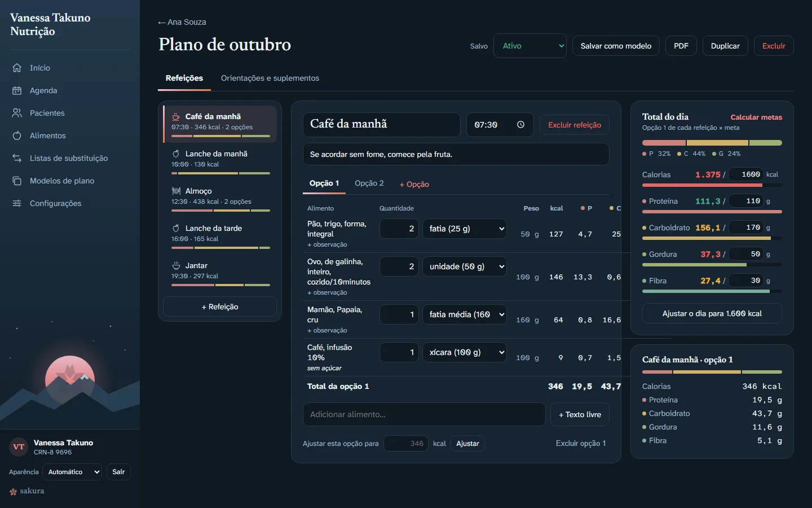Screen dimensions: 812x508
Task: Add a new option with + Opção
Action: [x=414, y=184]
